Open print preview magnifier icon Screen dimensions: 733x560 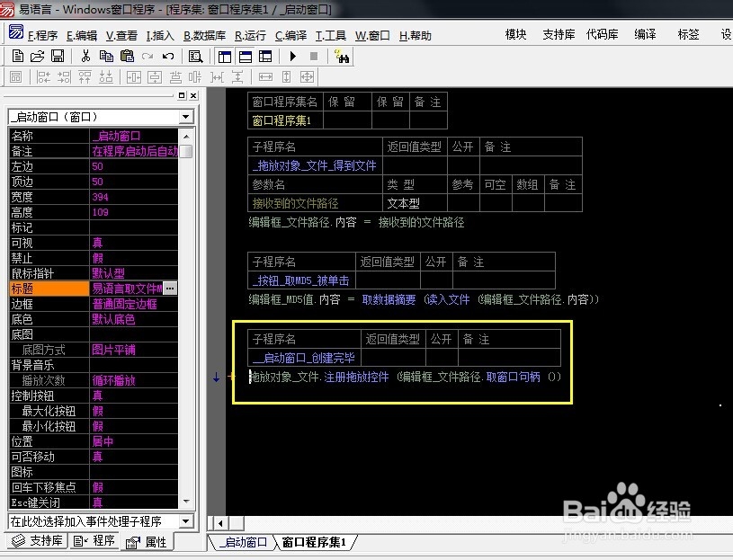[x=195, y=57]
